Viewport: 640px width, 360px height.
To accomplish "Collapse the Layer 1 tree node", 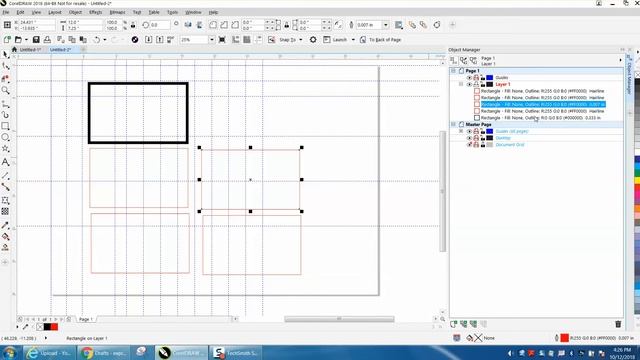I will tap(461, 84).
